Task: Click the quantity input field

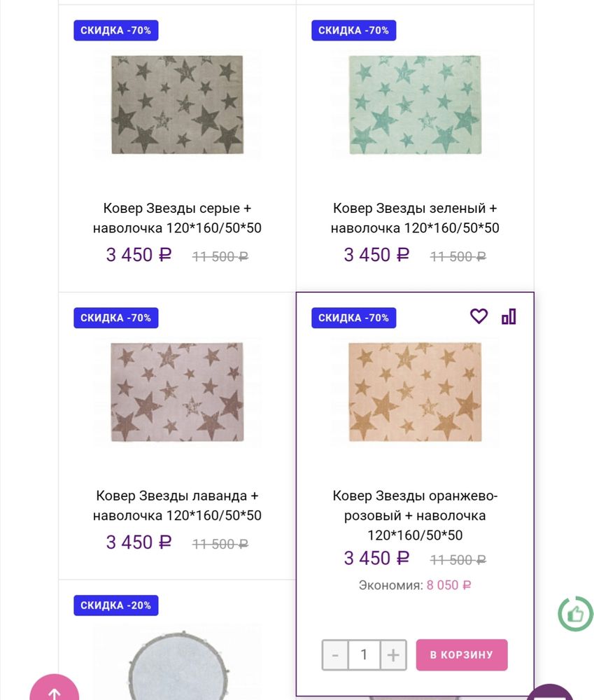Action: click(364, 655)
